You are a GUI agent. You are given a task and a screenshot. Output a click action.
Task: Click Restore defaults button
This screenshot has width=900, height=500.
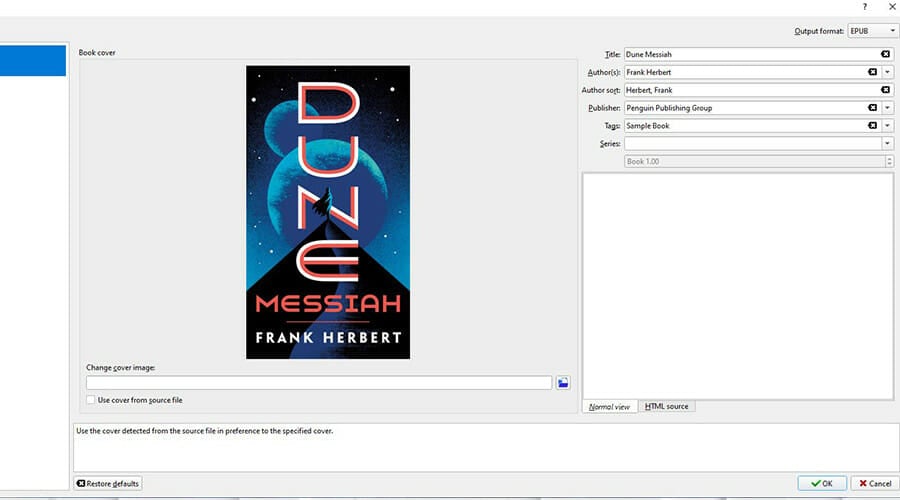click(x=108, y=483)
